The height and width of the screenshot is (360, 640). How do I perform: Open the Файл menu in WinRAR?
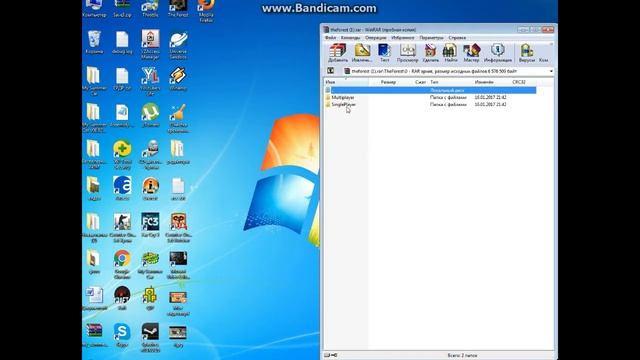coord(330,38)
